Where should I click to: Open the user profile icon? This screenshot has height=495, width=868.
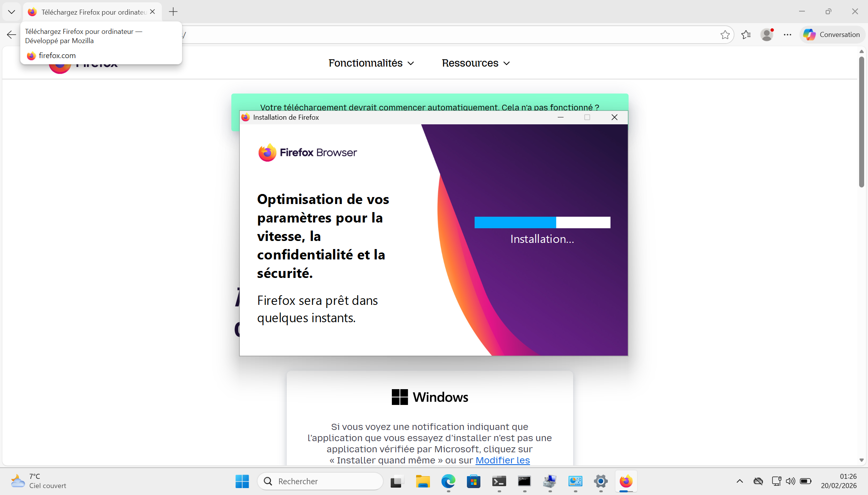coord(767,35)
